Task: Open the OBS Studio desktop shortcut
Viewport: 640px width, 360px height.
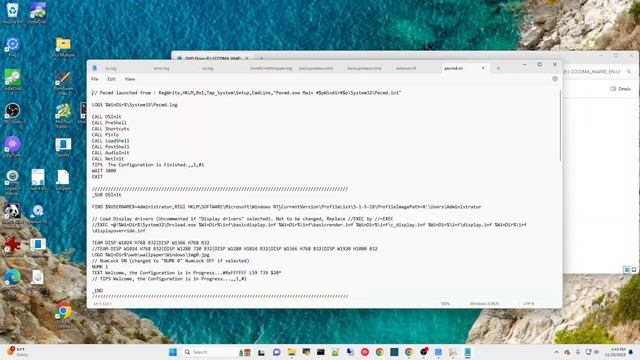Action: point(12,113)
